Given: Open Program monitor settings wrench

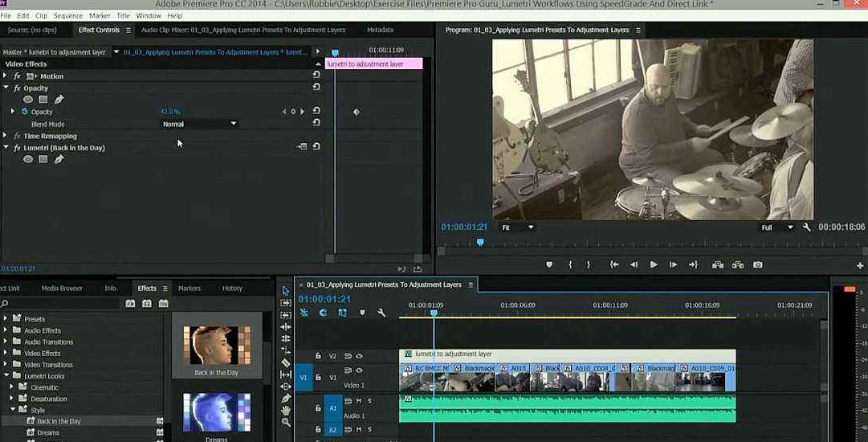Looking at the screenshot, I should point(806,227).
